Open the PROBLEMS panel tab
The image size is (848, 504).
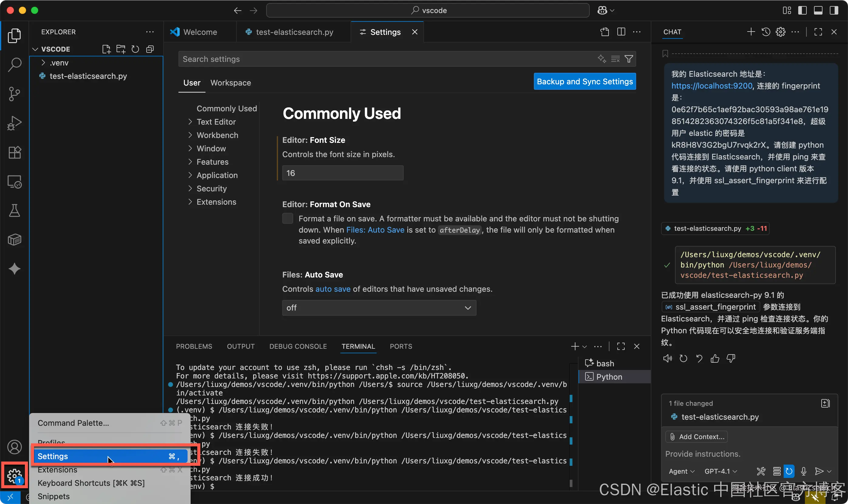[194, 346]
